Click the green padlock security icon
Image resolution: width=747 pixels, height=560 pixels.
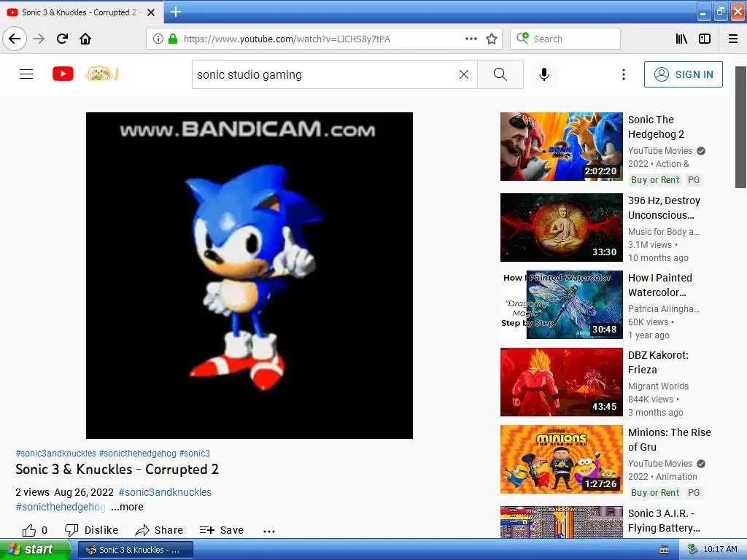click(173, 39)
